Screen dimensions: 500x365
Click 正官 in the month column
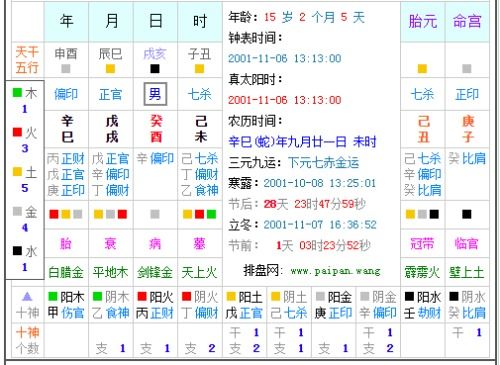[111, 94]
